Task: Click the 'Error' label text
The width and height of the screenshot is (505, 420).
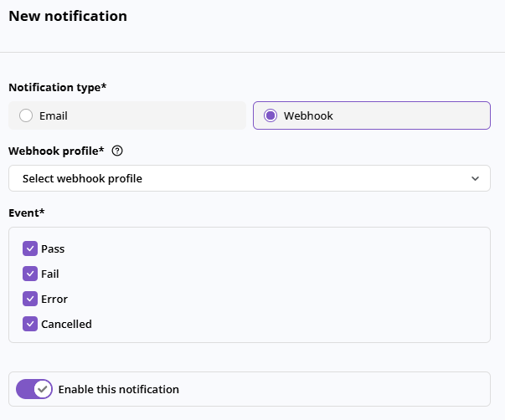Action: coord(54,299)
